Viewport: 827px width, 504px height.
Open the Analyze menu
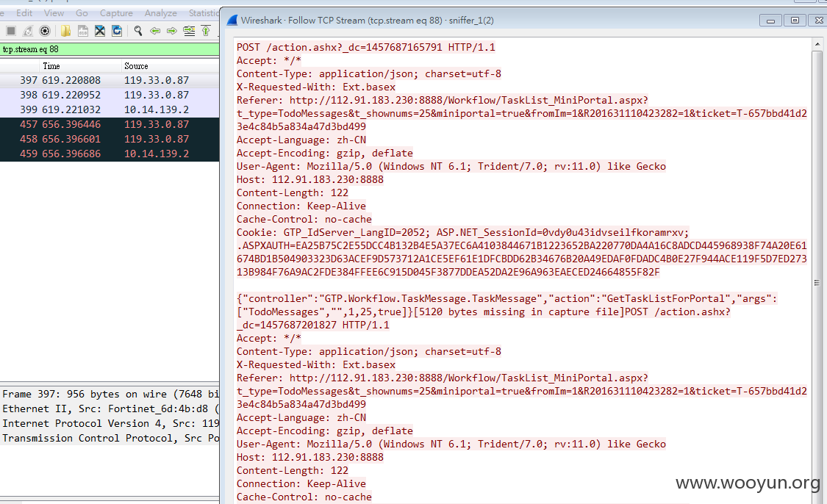pos(161,13)
